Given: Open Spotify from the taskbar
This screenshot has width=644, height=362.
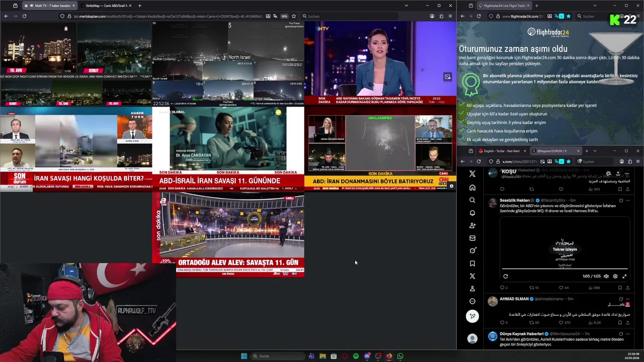Looking at the screenshot, I should (x=356, y=356).
